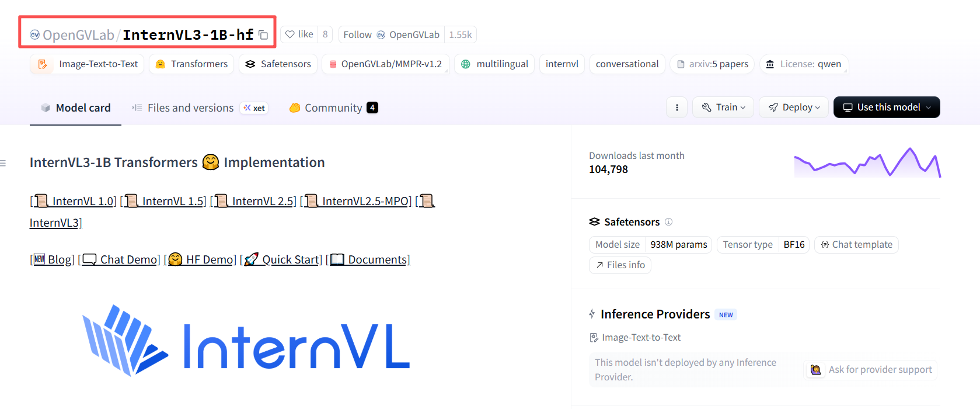The image size is (980, 409).
Task: Click the Safetensors info icon
Action: point(669,222)
